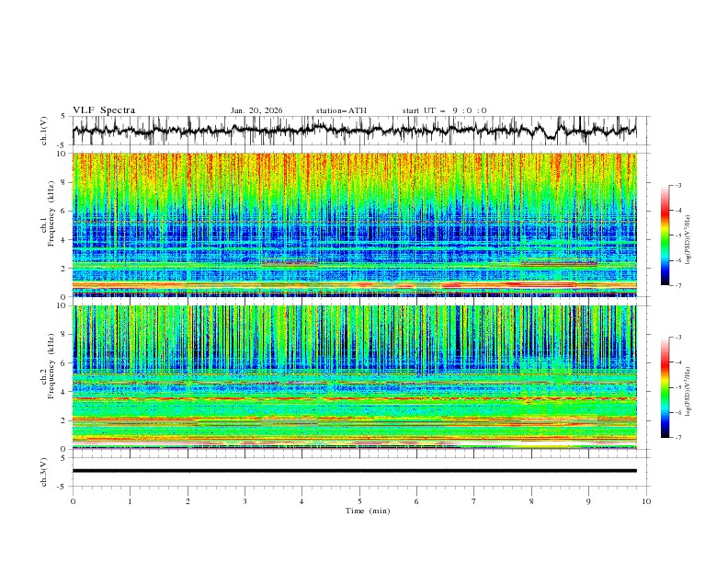The height and width of the screenshot is (563, 728).
Task: Click the "-3" tick on ch.2 color bar
Action: tap(678, 338)
